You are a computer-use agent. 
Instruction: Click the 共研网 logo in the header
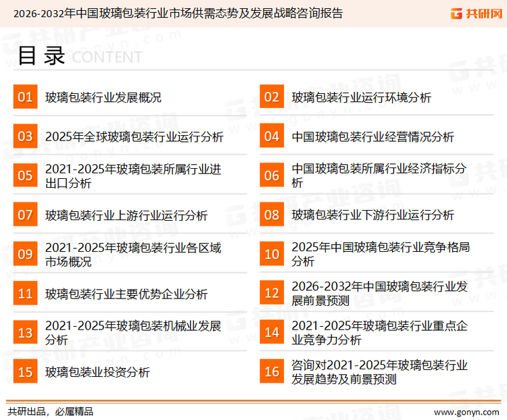tap(476, 14)
